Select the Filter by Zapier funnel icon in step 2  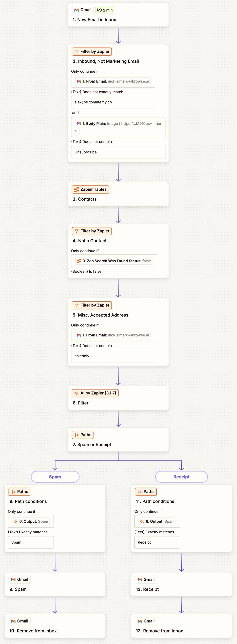[x=76, y=52]
